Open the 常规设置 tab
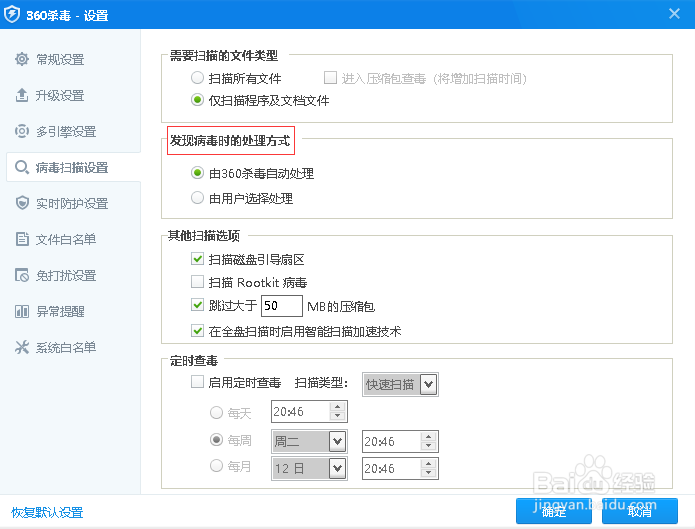The width and height of the screenshot is (695, 529). click(60, 59)
